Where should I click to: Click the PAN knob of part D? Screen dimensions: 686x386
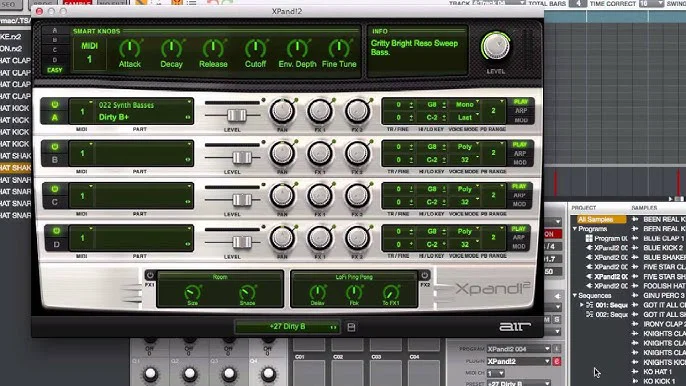point(282,238)
